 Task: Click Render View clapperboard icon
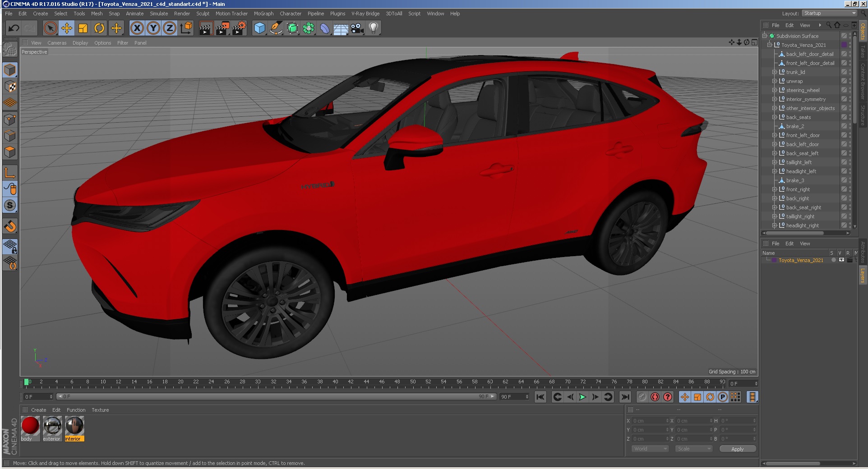tap(206, 28)
